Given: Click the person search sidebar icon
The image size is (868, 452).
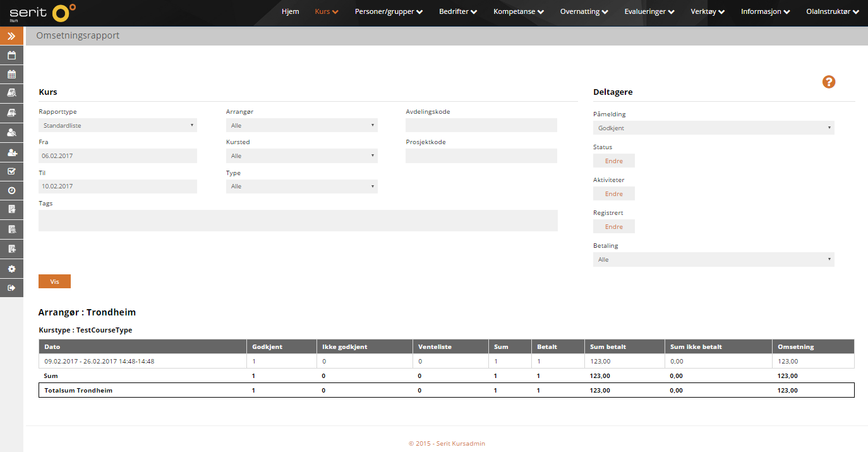Looking at the screenshot, I should (11, 132).
